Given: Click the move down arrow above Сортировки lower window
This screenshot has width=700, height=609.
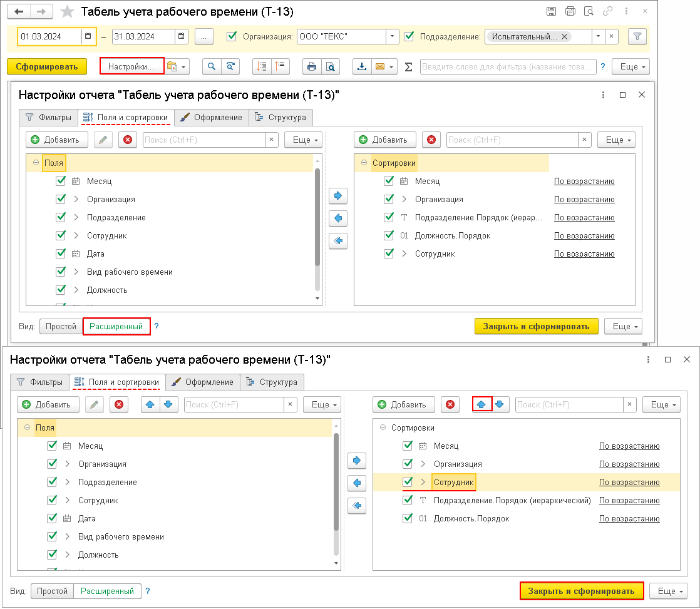Looking at the screenshot, I should (x=500, y=404).
